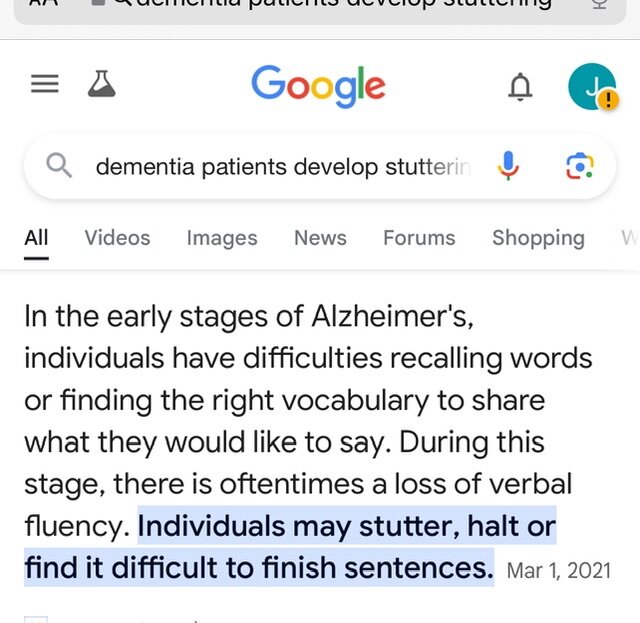The height and width of the screenshot is (623, 640).
Task: Open Google Lens camera search
Action: point(580,166)
